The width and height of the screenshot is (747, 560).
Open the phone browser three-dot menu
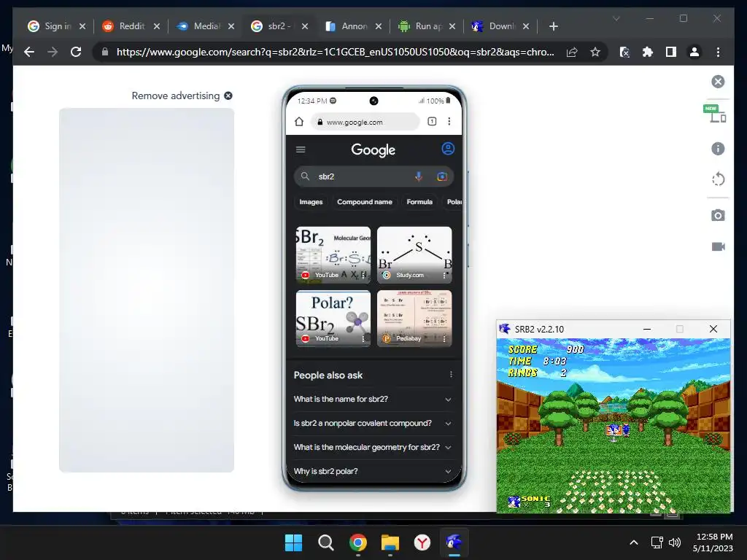449,122
